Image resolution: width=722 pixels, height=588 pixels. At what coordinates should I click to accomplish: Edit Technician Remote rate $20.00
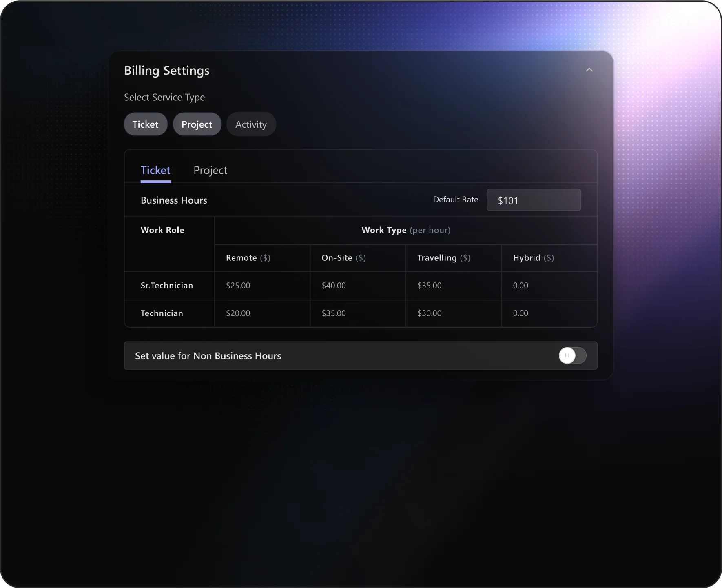(238, 313)
